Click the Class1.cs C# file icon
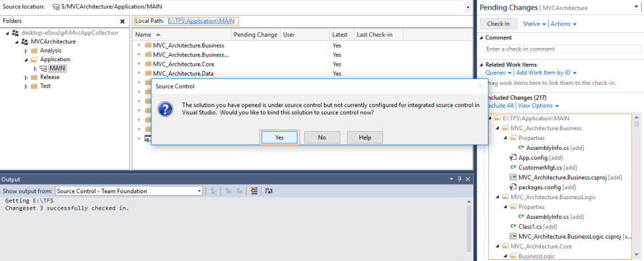Image resolution: width=644 pixels, height=261 pixels. (513, 226)
